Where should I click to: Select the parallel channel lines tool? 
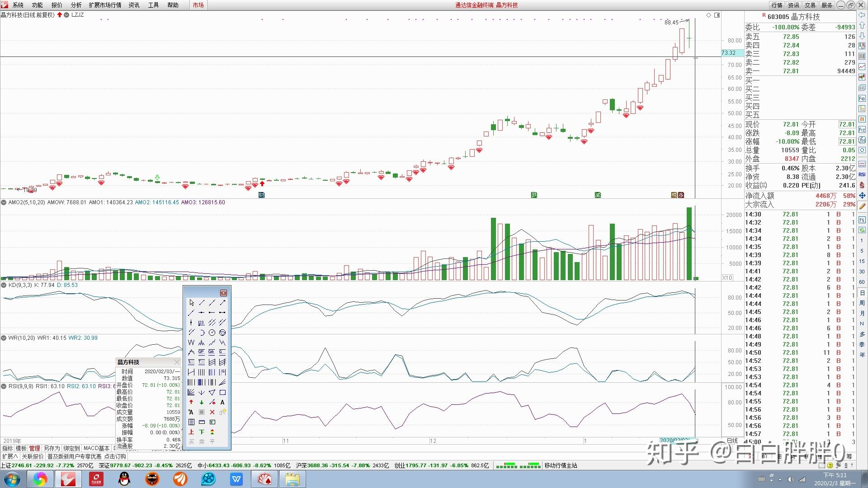pos(212,323)
